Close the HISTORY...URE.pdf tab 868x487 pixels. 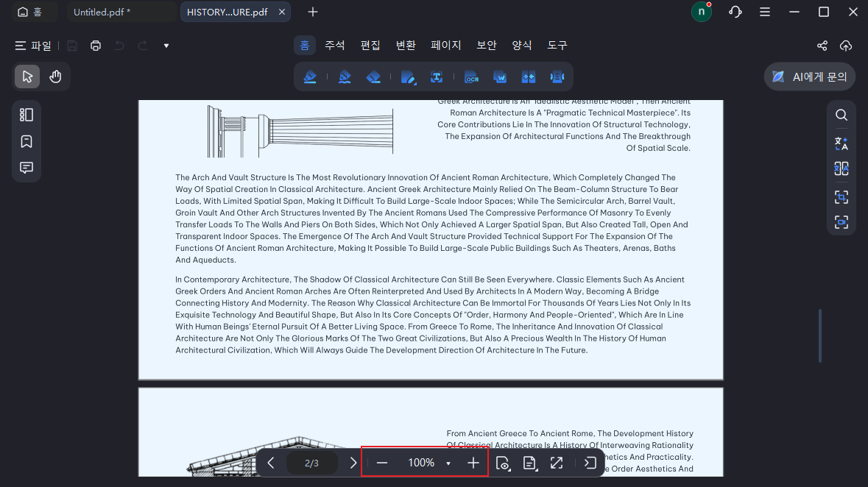[282, 12]
